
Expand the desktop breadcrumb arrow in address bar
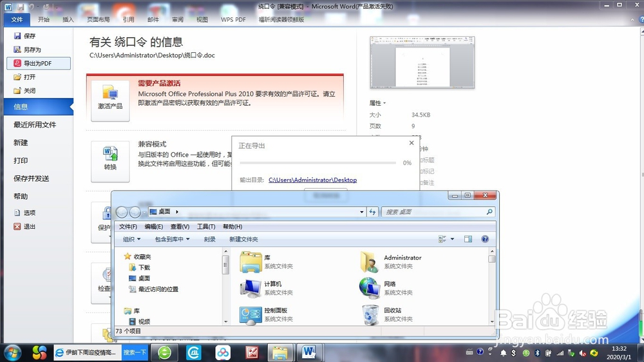177,212
